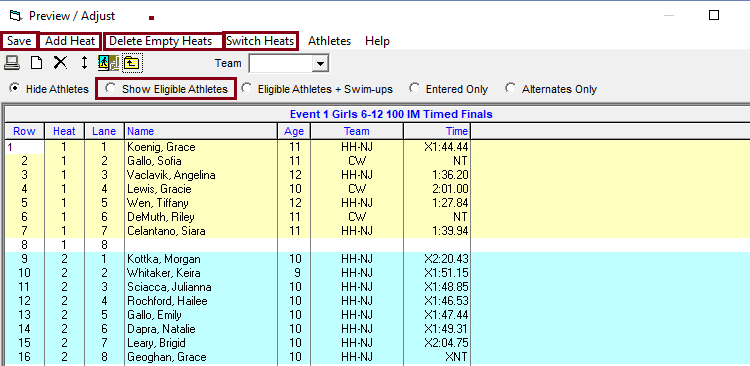The width and height of the screenshot is (750, 366).
Task: Click Delete Empty Heats menu item
Action: click(x=161, y=41)
